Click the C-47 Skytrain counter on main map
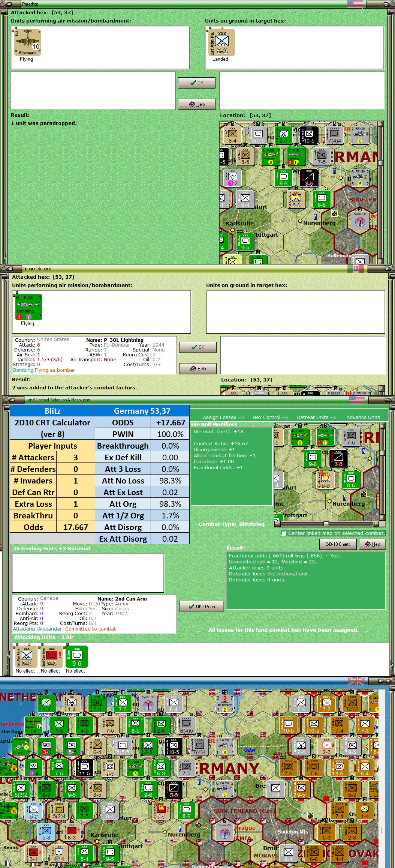Viewport: 395px width, 868px height. tap(33, 725)
